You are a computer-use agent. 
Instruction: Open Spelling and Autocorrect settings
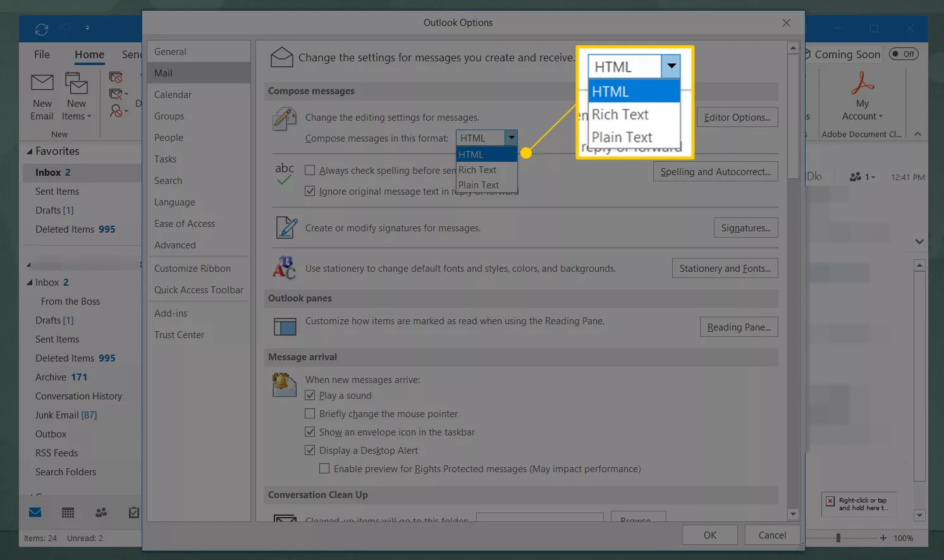(x=716, y=171)
